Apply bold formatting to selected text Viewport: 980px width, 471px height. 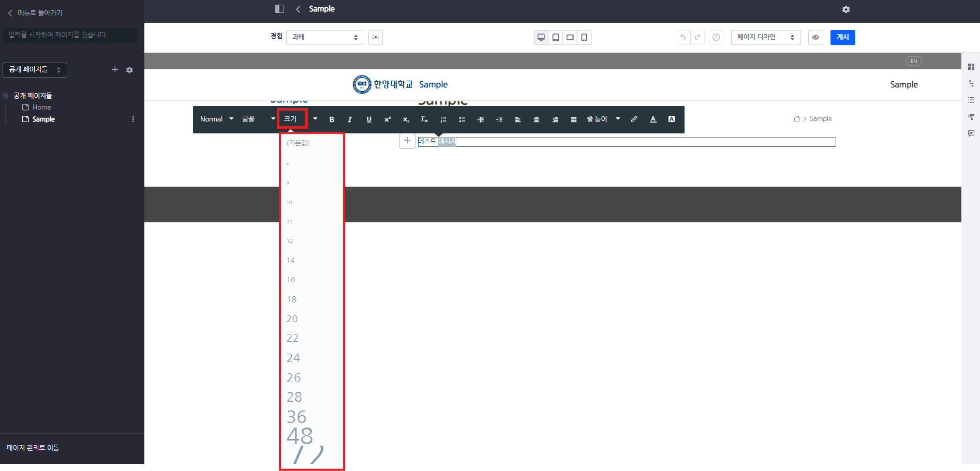332,119
